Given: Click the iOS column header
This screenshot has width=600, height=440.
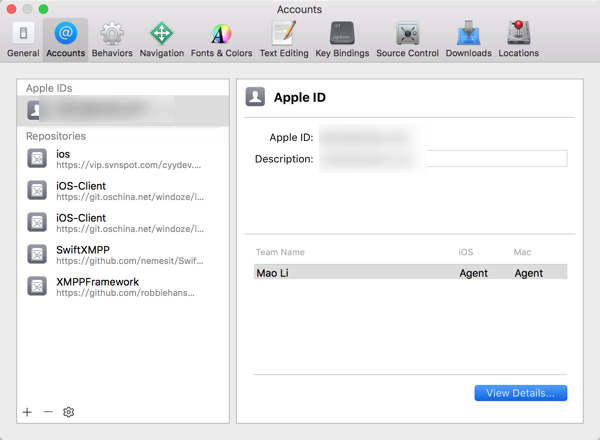Looking at the screenshot, I should tap(466, 252).
